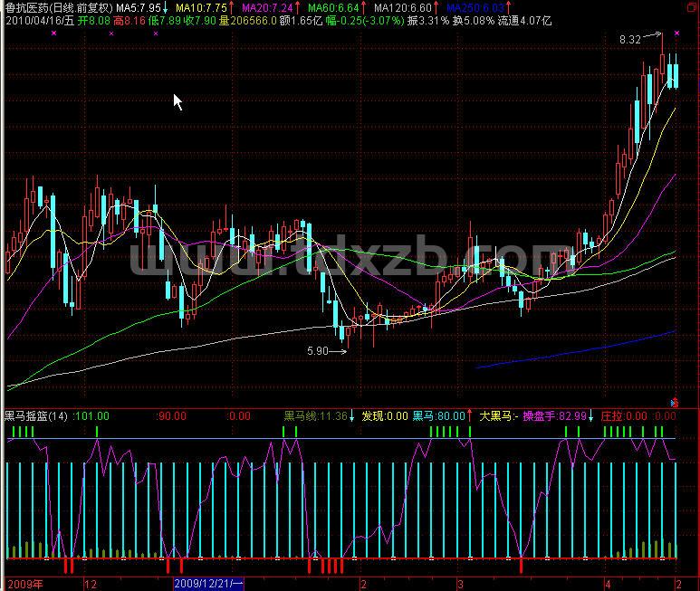The image size is (700, 591).
Task: Click the 8.32 peak price annotation
Action: click(x=630, y=39)
